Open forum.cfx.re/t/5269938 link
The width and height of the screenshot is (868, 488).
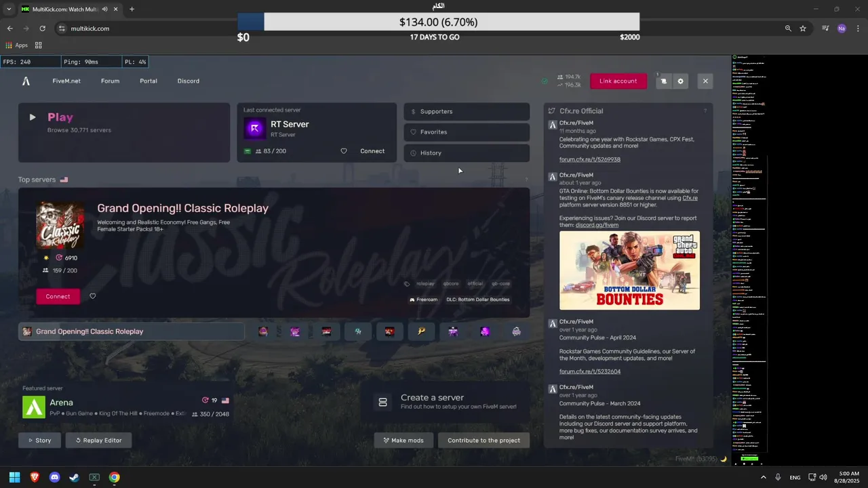[x=589, y=159]
